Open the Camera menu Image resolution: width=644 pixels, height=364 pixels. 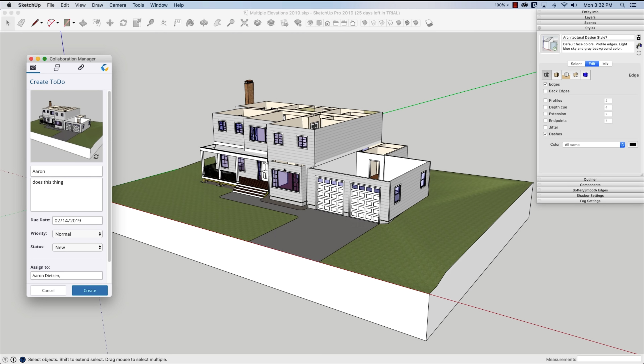117,5
